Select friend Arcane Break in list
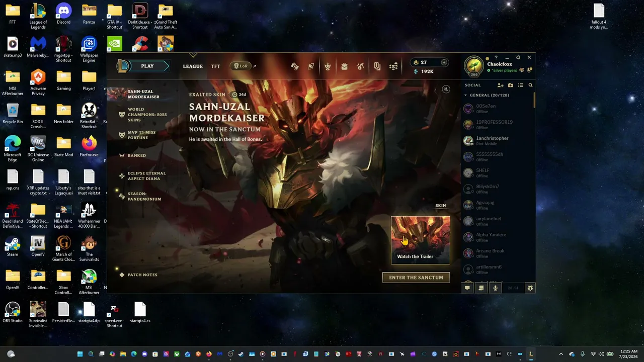644x362 pixels. [x=497, y=253]
